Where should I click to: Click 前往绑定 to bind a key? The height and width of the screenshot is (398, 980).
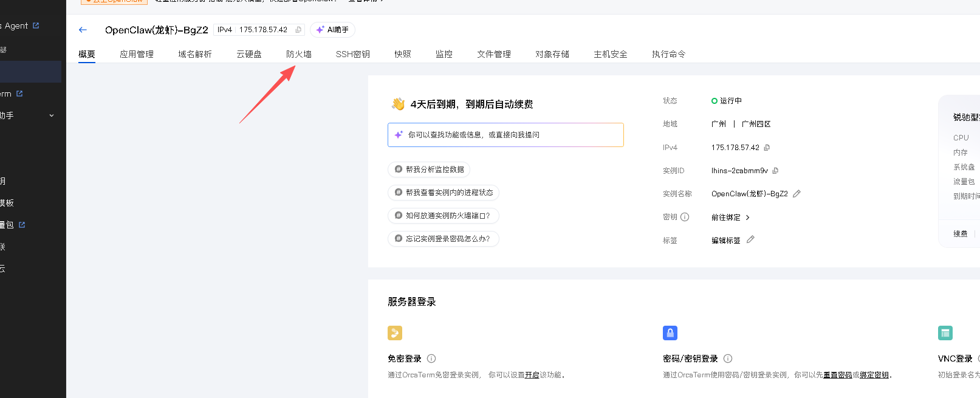tap(730, 218)
